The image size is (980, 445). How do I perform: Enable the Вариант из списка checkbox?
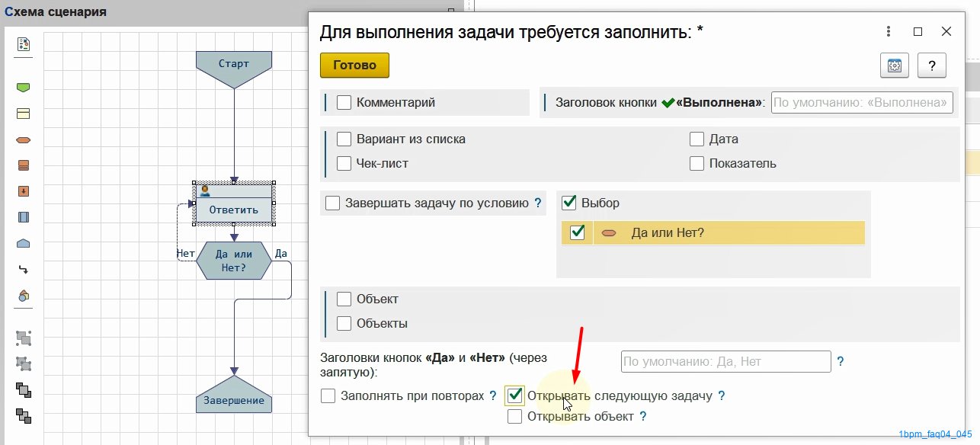pyautogui.click(x=344, y=139)
